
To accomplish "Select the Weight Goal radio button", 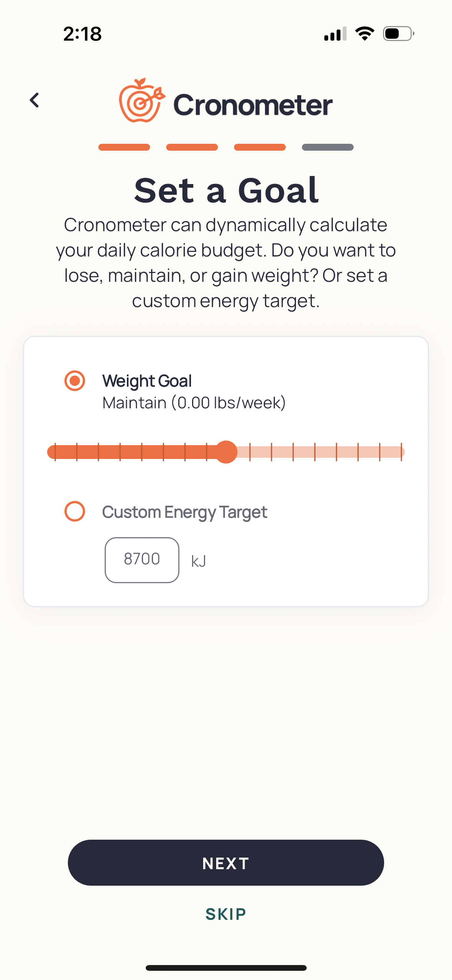I will tap(75, 381).
